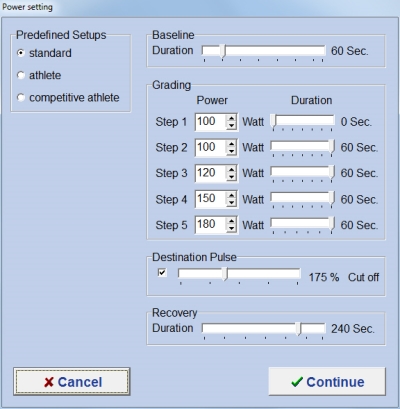Increase Step 2 power with up arrow
Image resolution: width=400 pixels, height=409 pixels.
pos(231,144)
